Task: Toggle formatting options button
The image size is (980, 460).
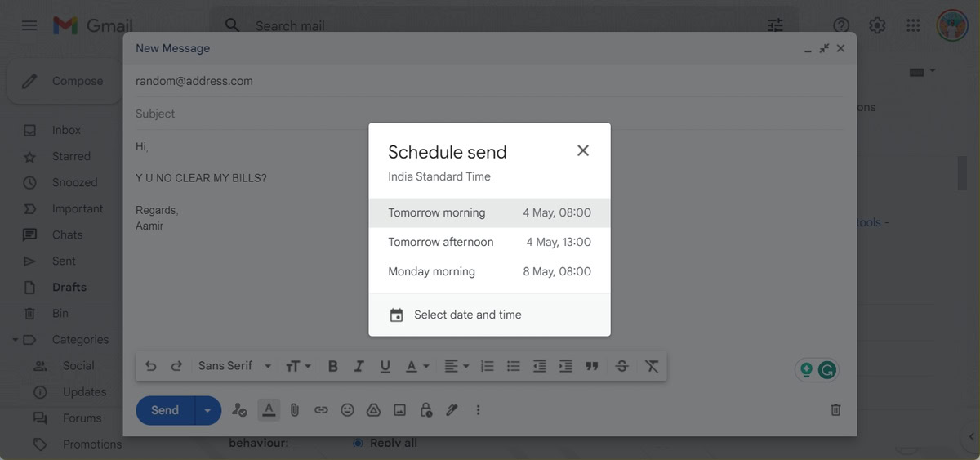Action: (269, 410)
